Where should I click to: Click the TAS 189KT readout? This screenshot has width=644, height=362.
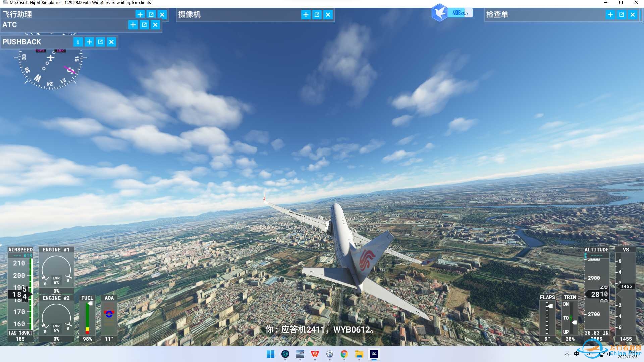pos(20,333)
